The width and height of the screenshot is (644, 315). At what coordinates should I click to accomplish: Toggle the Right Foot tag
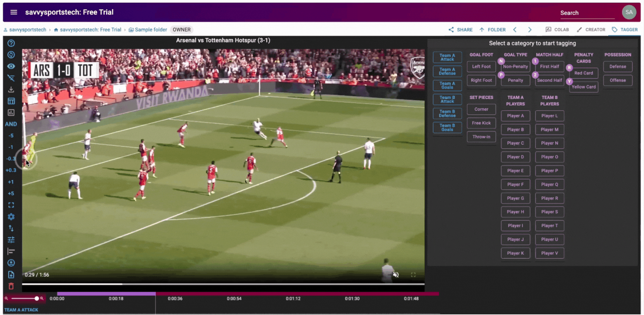481,80
